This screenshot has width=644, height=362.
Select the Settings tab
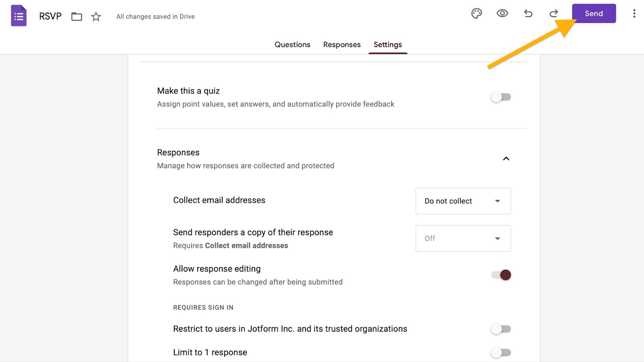[x=388, y=45]
